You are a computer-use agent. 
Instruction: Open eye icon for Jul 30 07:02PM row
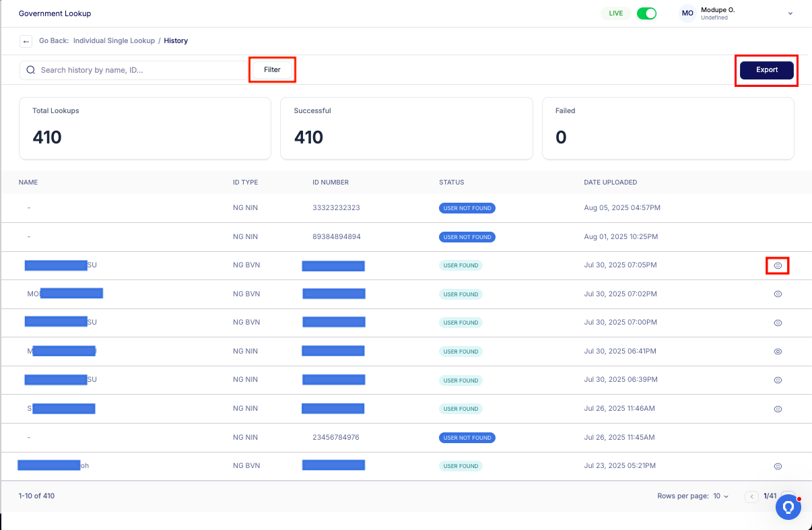[x=778, y=294]
